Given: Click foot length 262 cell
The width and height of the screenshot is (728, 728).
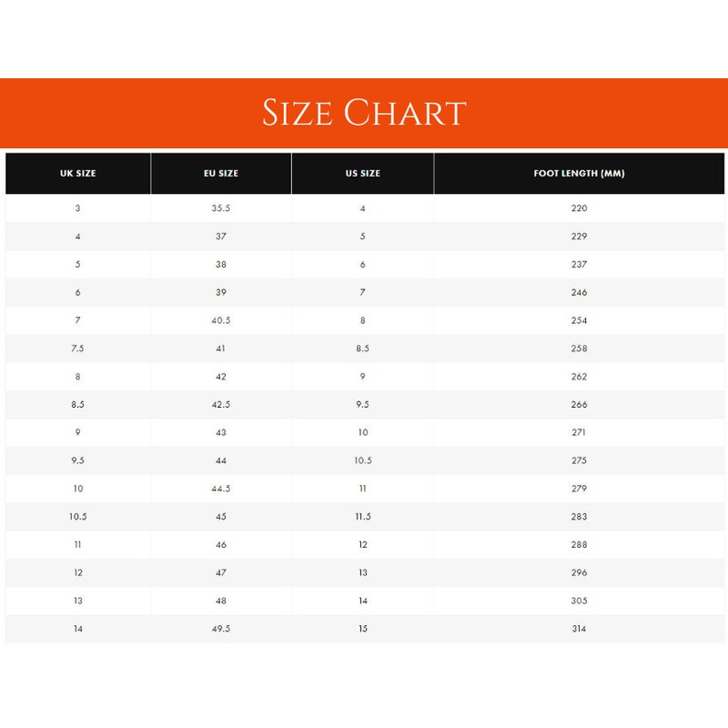Looking at the screenshot, I should coord(579,377).
